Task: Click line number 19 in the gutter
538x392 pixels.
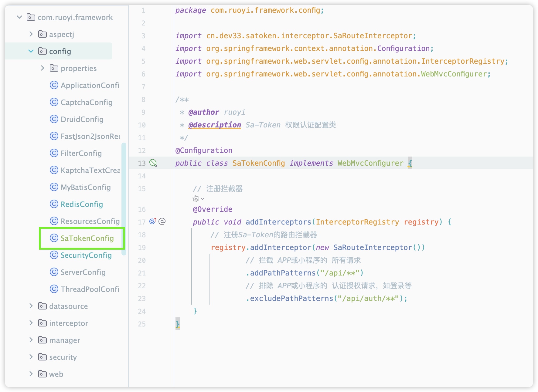Action: tap(142, 248)
